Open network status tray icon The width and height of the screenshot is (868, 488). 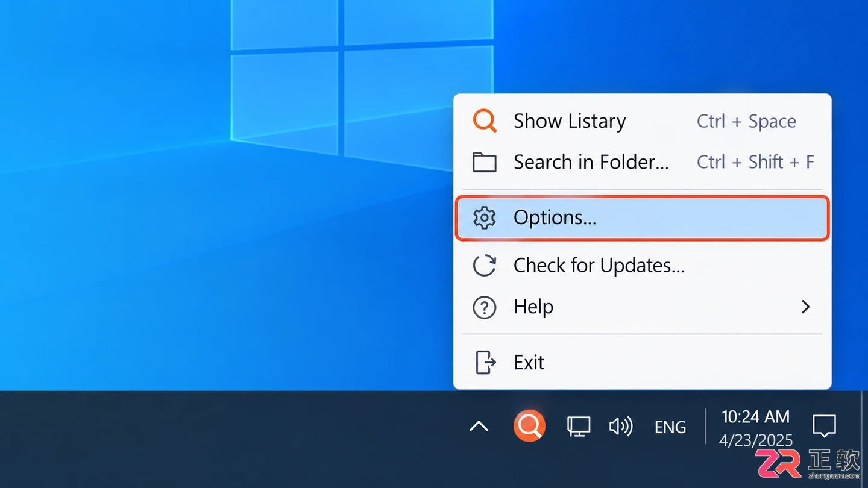coord(579,427)
